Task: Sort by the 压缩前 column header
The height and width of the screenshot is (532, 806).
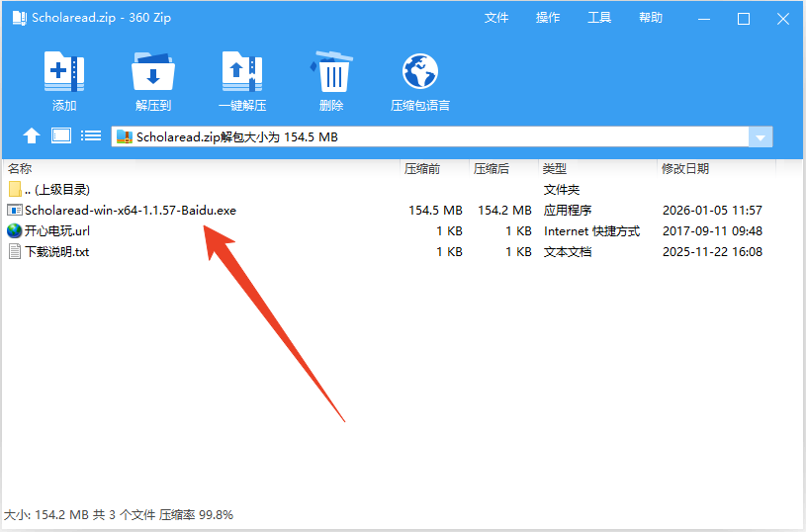Action: click(x=422, y=168)
